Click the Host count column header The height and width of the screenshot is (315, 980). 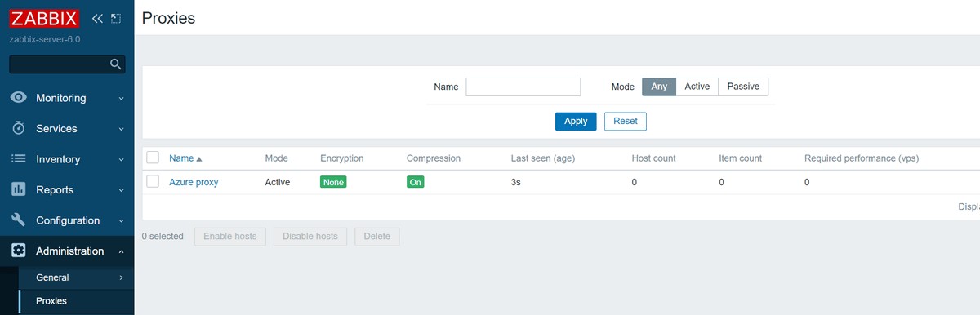(x=654, y=158)
